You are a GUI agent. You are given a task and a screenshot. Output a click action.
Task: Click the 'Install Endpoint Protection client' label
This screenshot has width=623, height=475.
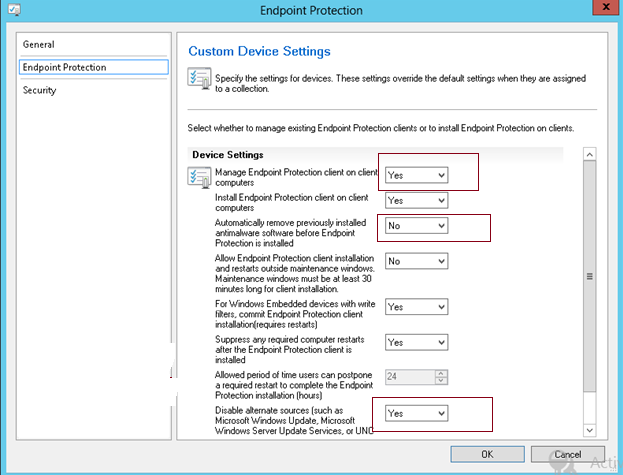(292, 203)
